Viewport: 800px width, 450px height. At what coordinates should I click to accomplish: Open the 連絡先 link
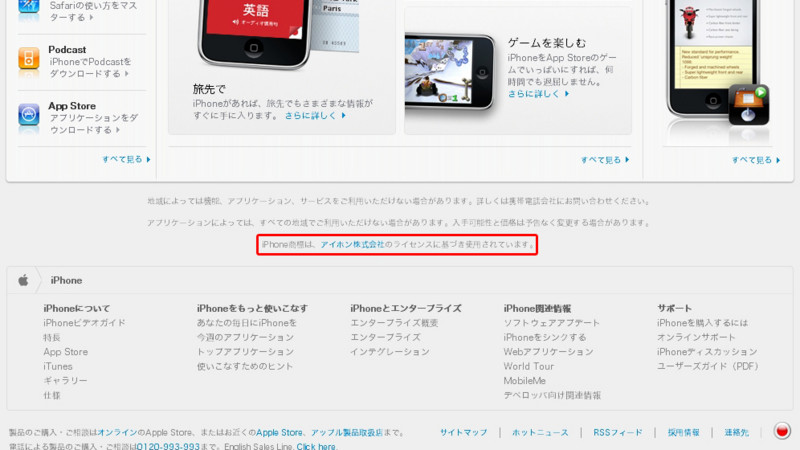click(737, 433)
